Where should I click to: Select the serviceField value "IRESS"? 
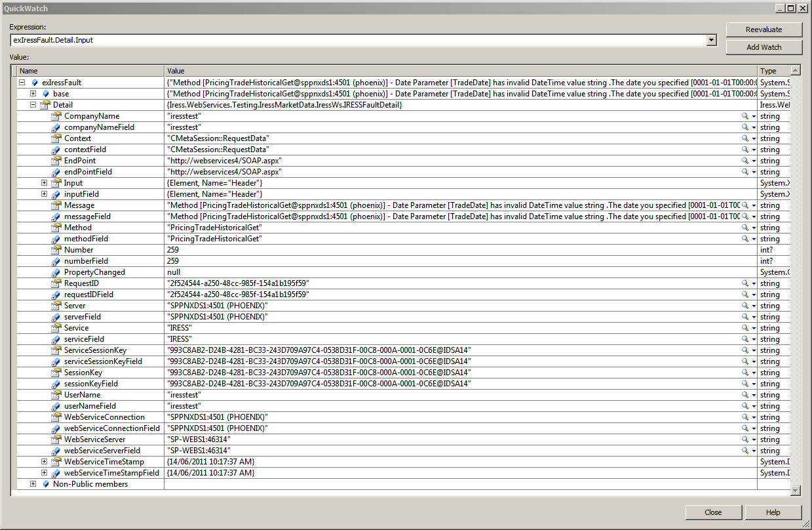point(179,339)
